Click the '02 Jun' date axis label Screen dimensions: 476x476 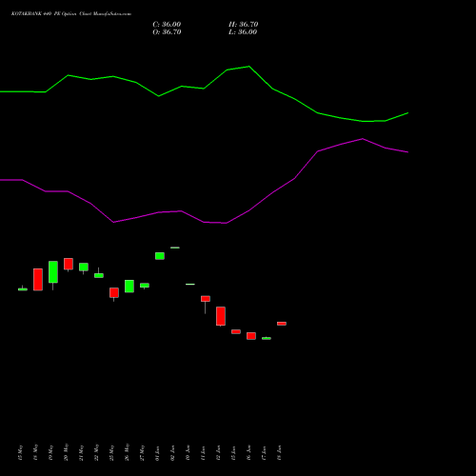click(172, 453)
